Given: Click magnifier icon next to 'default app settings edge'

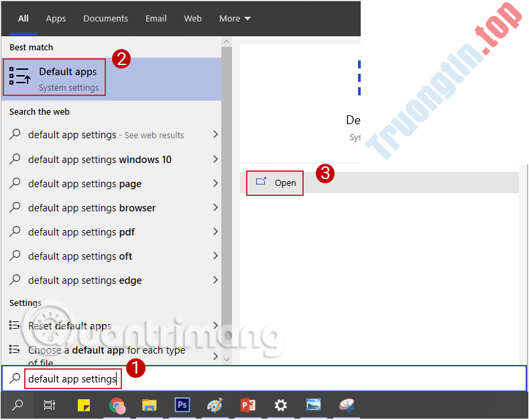Looking at the screenshot, I should [15, 280].
